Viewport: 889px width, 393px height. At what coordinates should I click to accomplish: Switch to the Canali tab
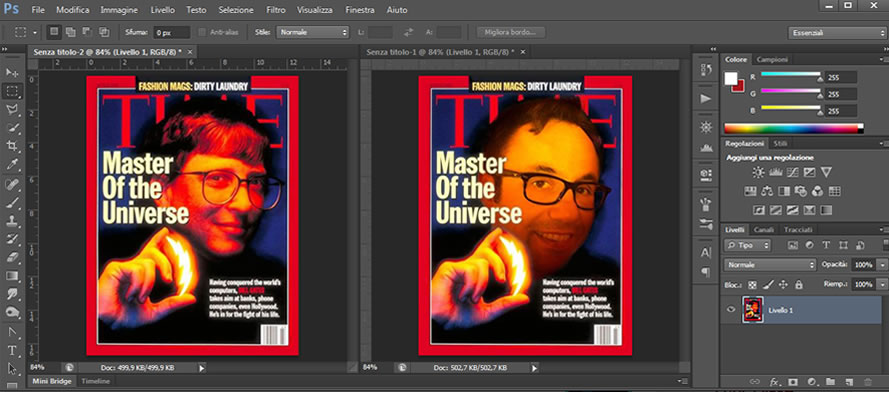pyautogui.click(x=763, y=230)
